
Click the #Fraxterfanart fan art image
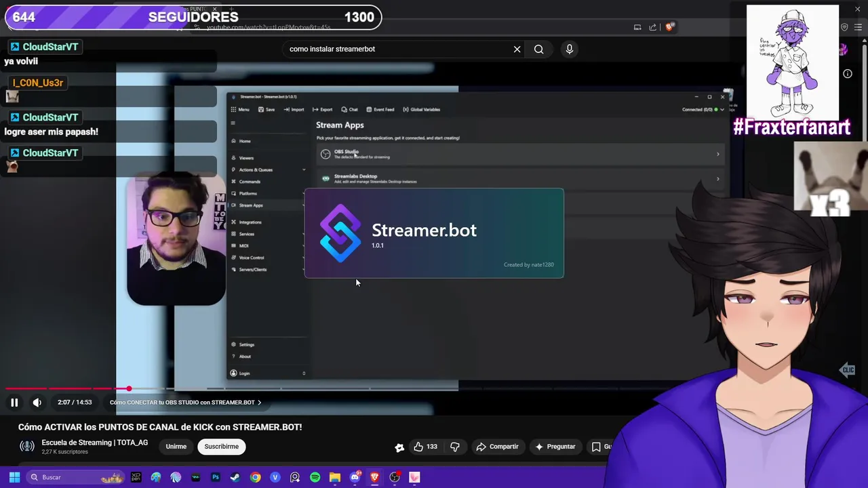pos(793,63)
